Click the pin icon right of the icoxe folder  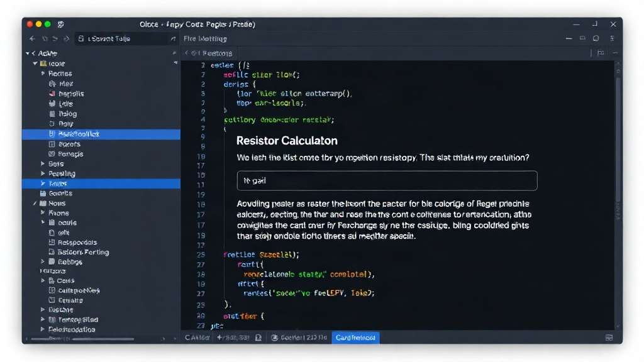175,63
